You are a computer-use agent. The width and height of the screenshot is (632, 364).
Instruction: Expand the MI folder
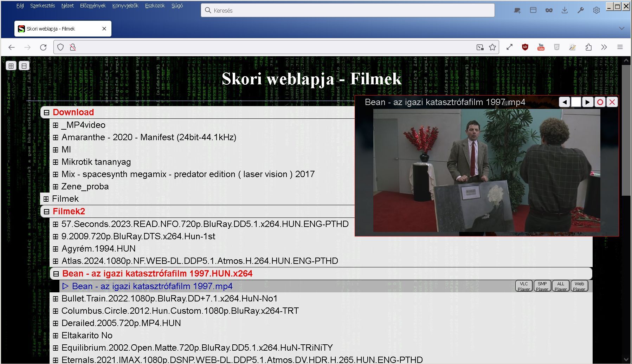(x=56, y=150)
